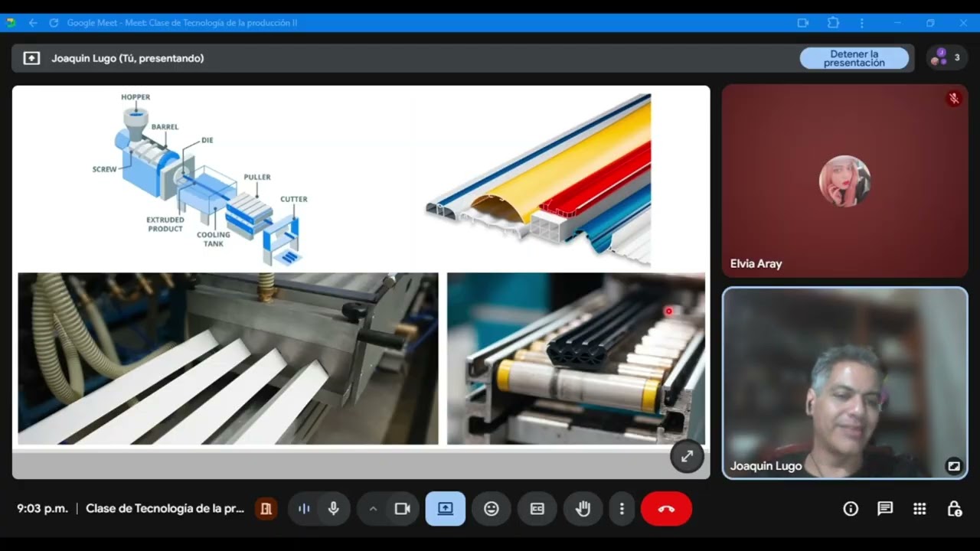The height and width of the screenshot is (551, 980).
Task: Turn on closed captions
Action: tap(537, 509)
